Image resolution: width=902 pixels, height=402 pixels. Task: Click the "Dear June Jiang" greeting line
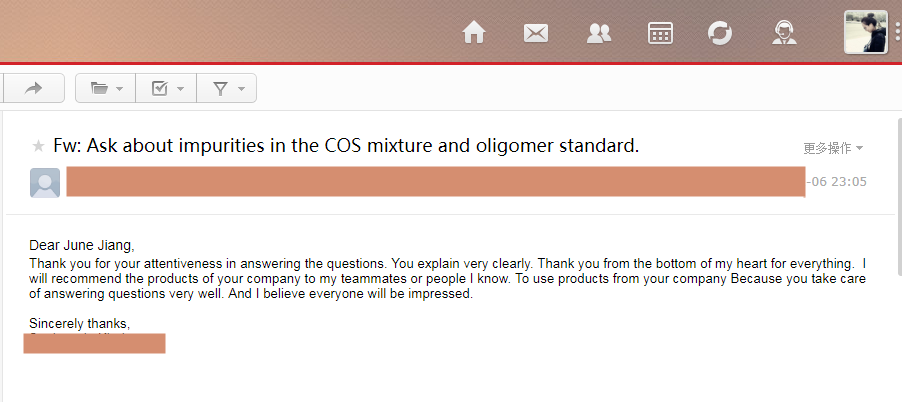82,245
